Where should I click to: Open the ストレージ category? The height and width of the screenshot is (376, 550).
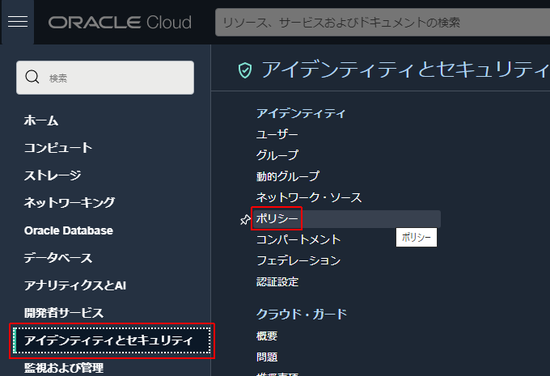(53, 175)
